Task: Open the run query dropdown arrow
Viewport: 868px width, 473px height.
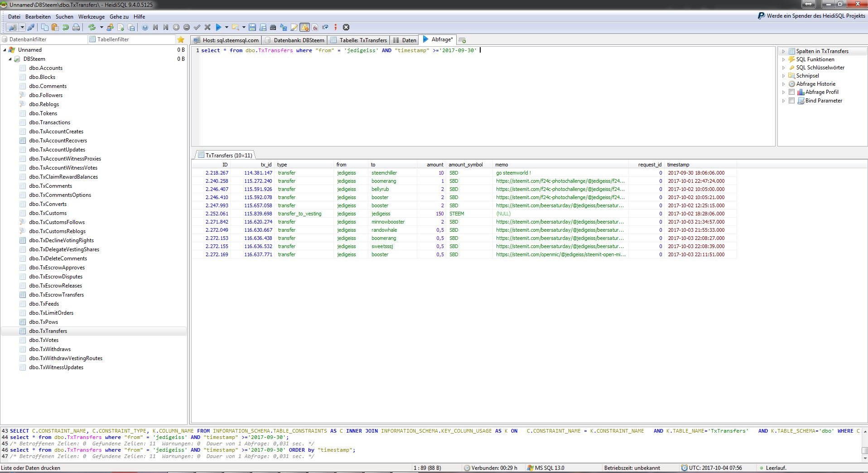Action: coord(227,27)
